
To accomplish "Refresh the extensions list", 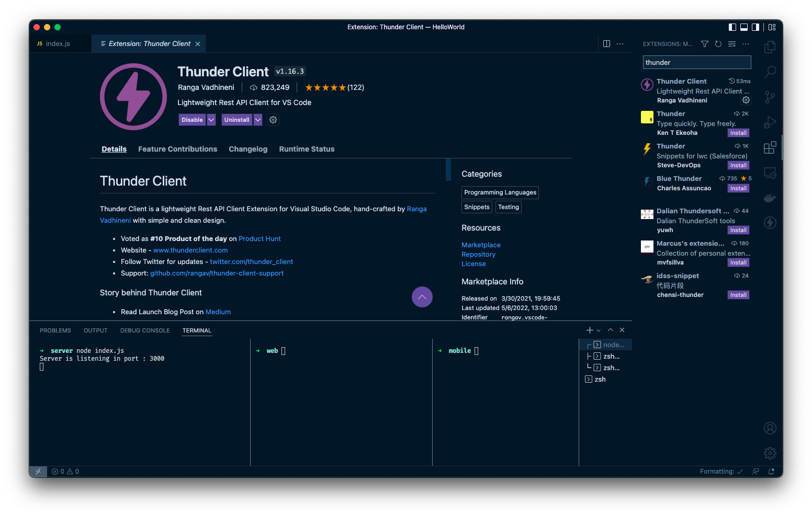I will [718, 44].
